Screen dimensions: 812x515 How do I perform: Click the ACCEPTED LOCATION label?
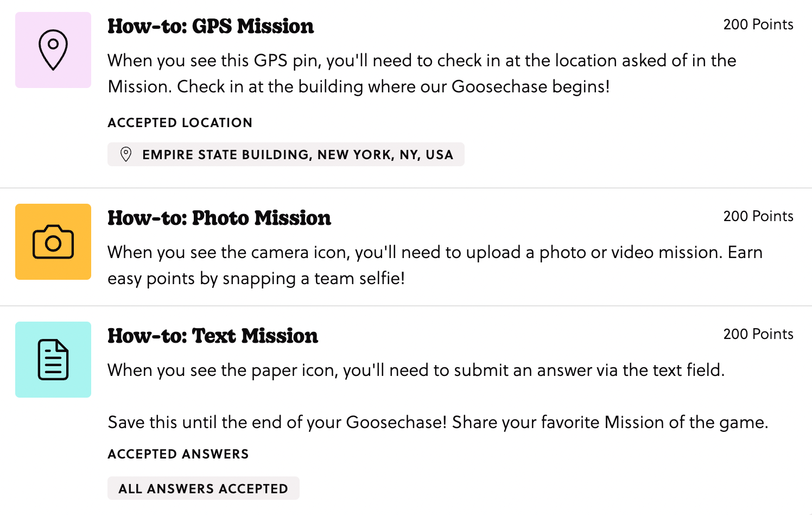[x=180, y=123]
